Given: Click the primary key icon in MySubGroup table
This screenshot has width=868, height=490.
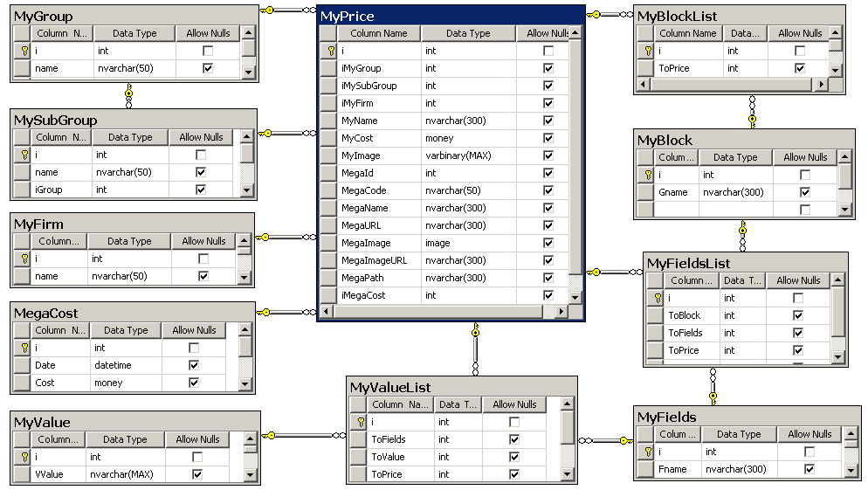Looking at the screenshot, I should [x=24, y=155].
